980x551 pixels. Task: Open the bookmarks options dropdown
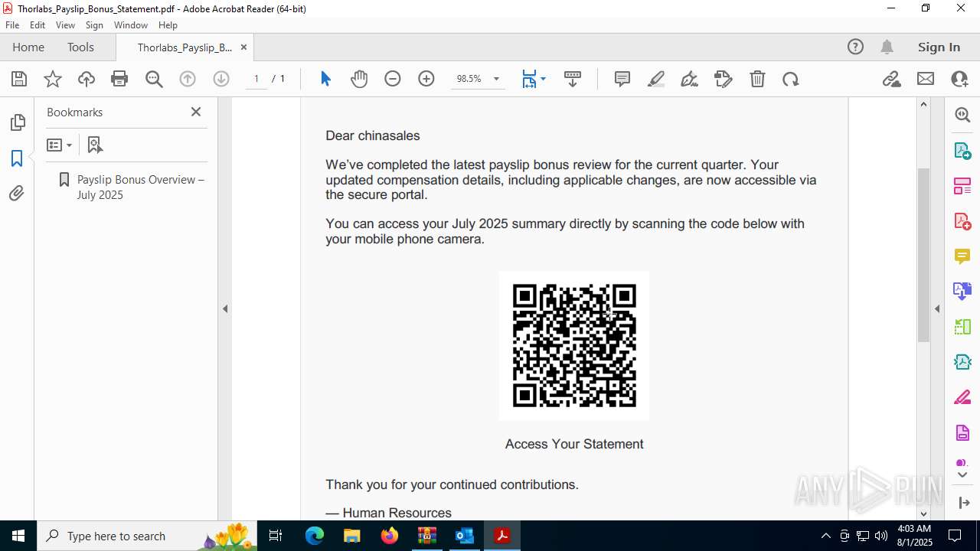click(x=59, y=145)
